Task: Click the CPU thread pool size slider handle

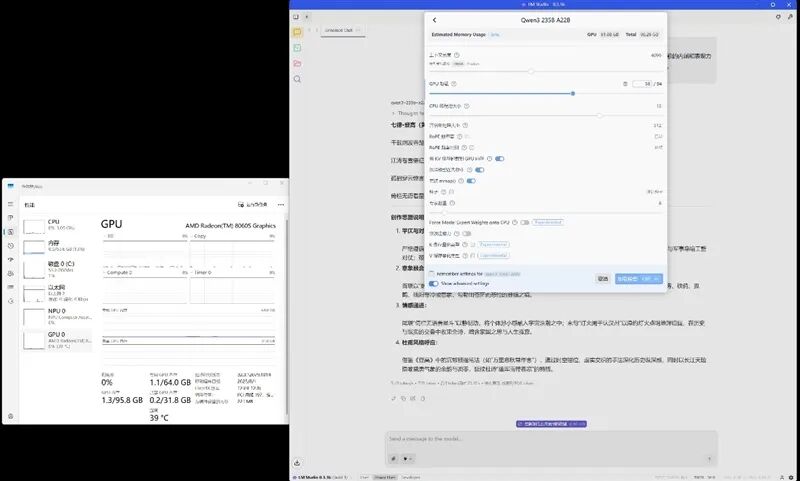Action: tap(599, 116)
